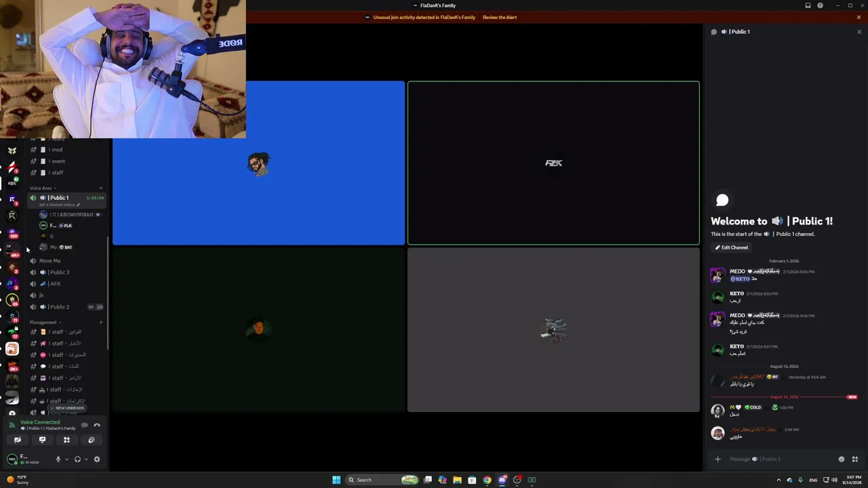This screenshot has height=488, width=868.
Task: Open Discord inbox icon in title bar
Action: tap(808, 5)
